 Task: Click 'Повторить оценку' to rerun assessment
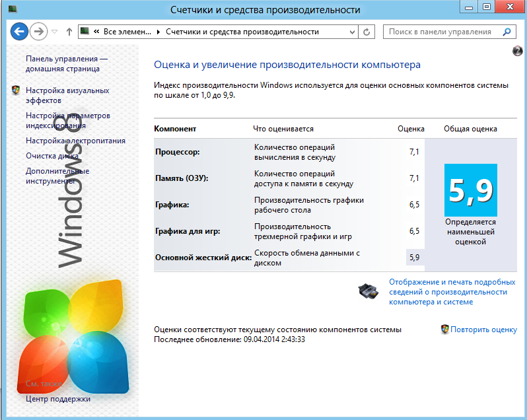point(483,330)
